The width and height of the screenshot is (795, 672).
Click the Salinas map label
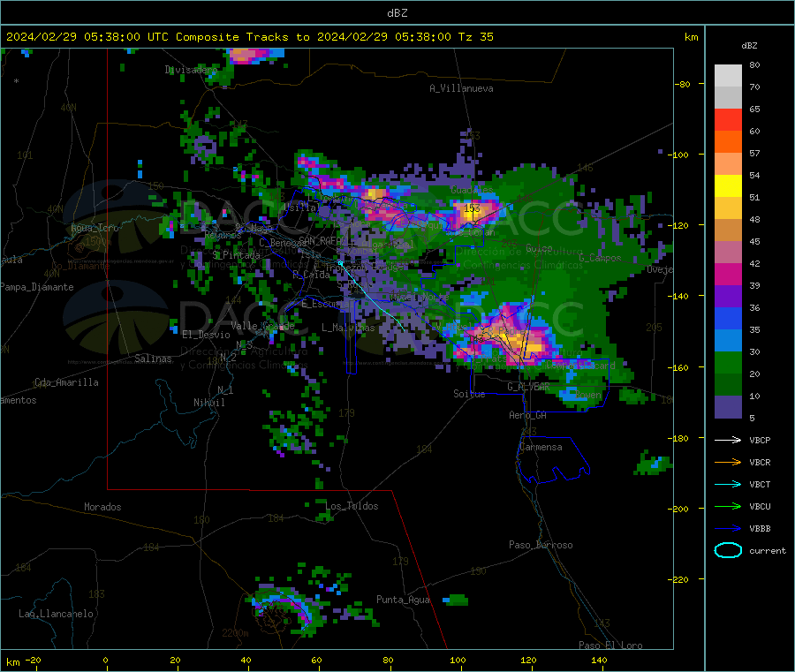pos(153,359)
